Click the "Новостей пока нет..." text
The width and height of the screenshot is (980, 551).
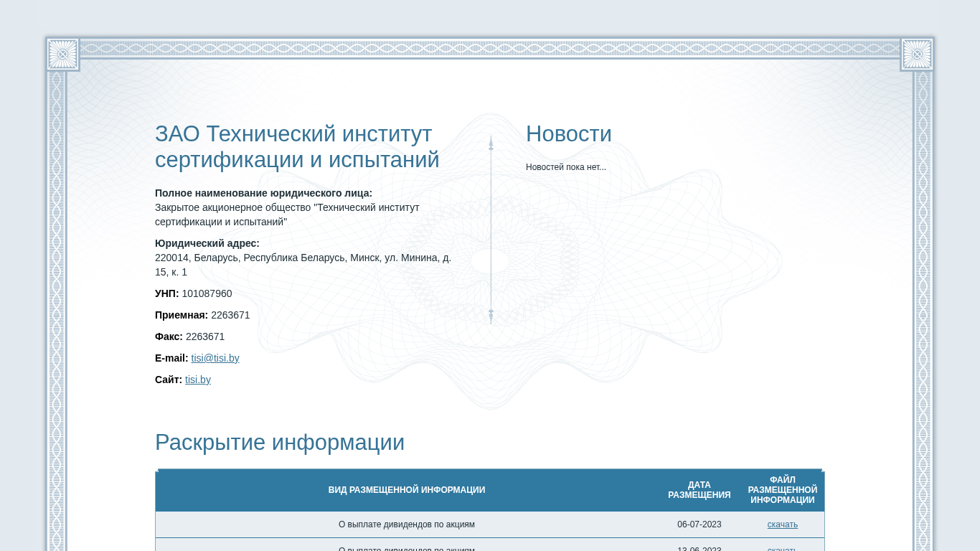click(565, 167)
